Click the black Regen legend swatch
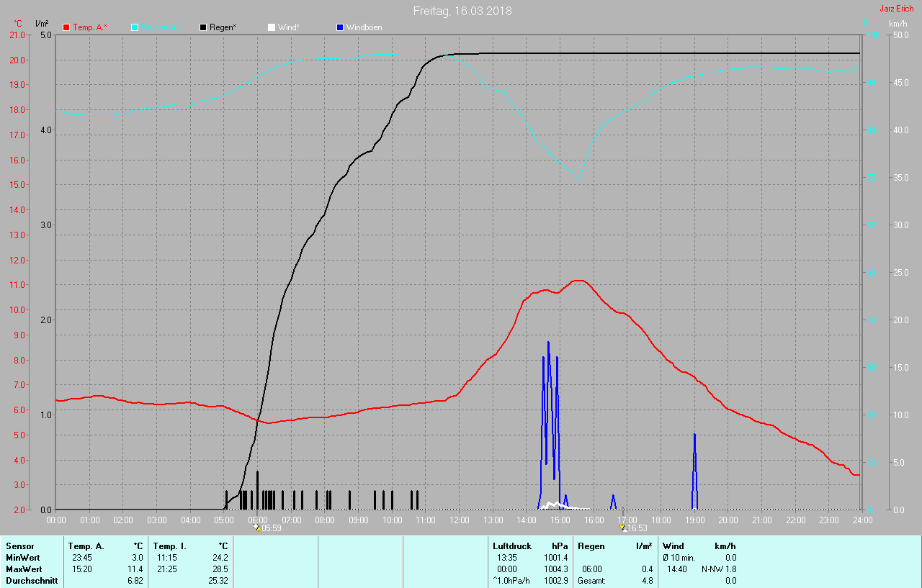This screenshot has width=922, height=588. coord(203,27)
